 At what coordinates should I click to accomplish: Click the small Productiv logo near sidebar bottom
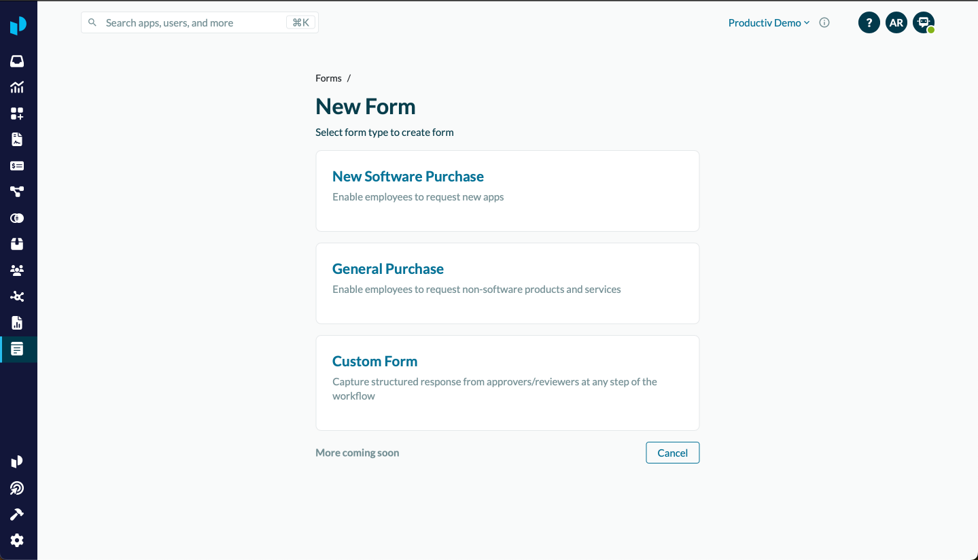(17, 461)
